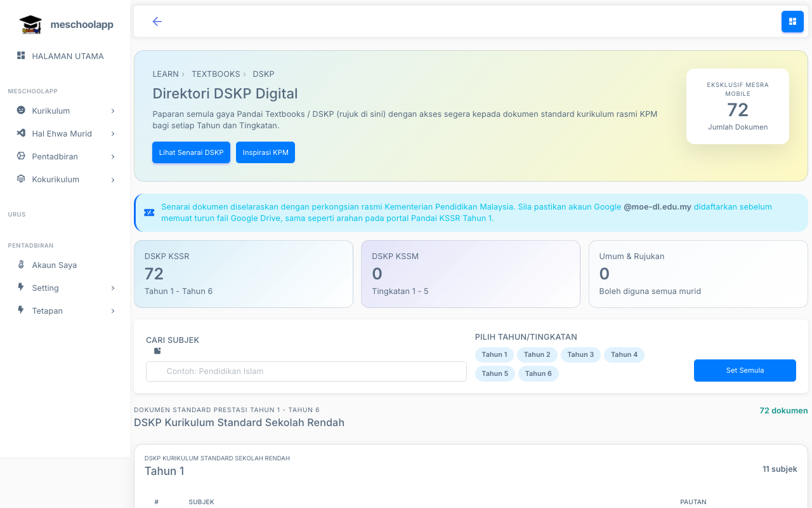Image resolution: width=812 pixels, height=508 pixels.
Task: Expand the Hal Ehwa Murid chevron
Action: point(113,134)
